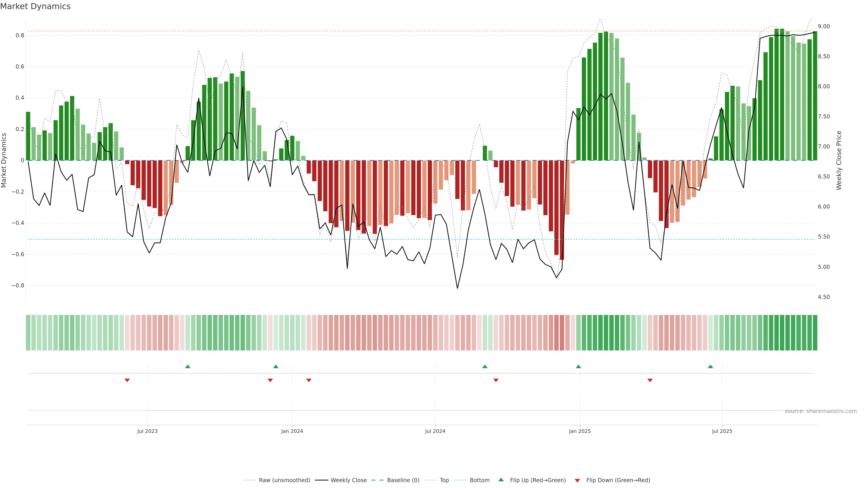Click the green triangle icon in the Flip Up legend
Viewport: 868px width, 488px height.
click(501, 480)
